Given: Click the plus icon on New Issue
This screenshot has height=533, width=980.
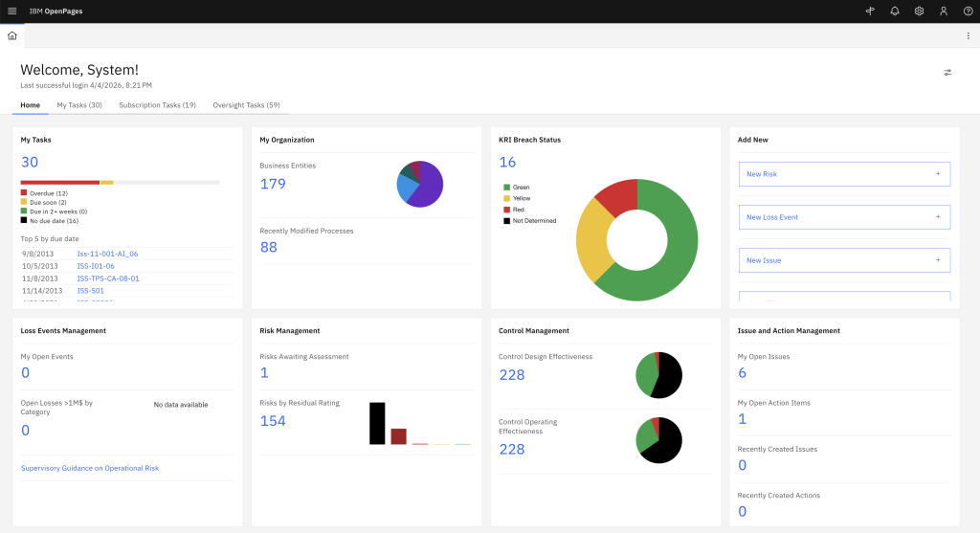Looking at the screenshot, I should 938,260.
